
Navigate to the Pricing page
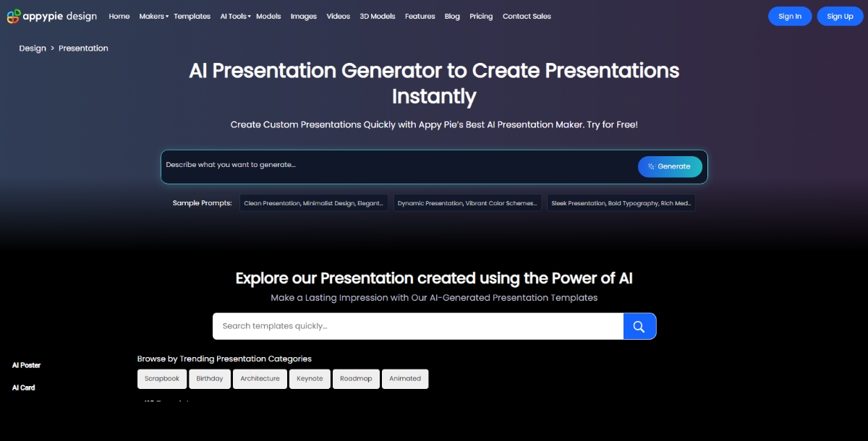(x=480, y=16)
